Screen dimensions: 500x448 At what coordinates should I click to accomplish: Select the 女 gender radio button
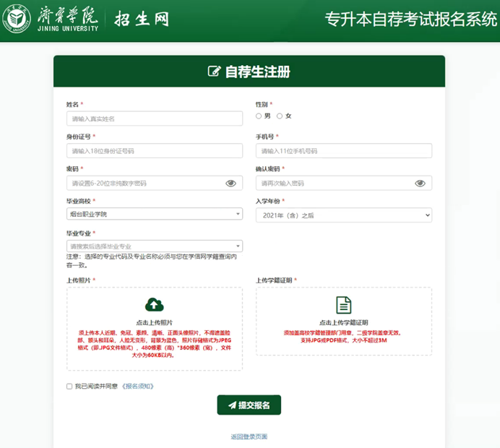(x=280, y=116)
